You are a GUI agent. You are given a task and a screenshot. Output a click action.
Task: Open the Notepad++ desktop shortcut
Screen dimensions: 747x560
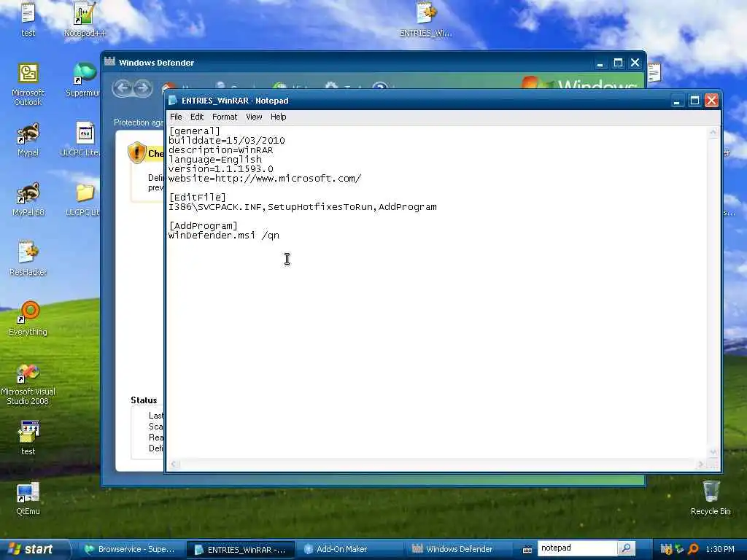(x=85, y=19)
